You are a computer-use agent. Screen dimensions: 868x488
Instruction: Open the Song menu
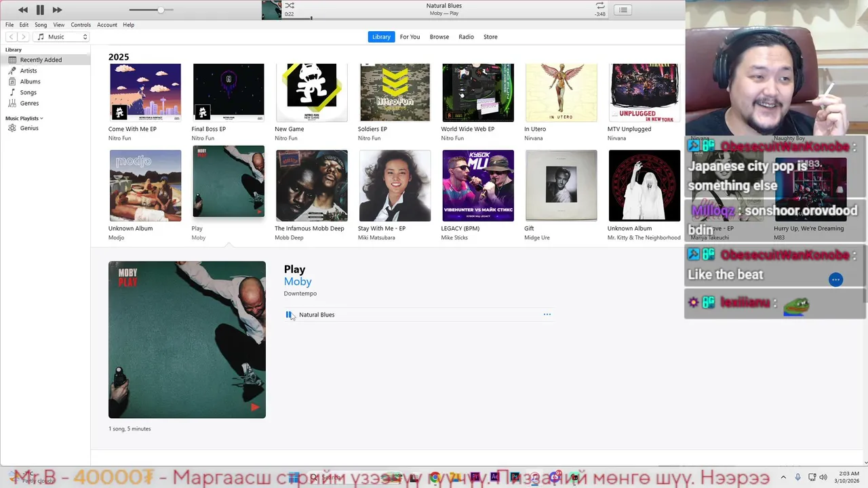click(x=41, y=24)
